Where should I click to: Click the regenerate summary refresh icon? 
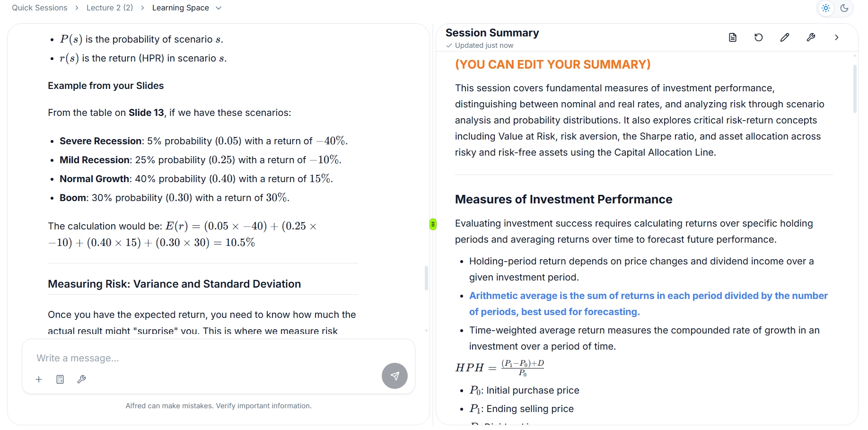(x=759, y=37)
